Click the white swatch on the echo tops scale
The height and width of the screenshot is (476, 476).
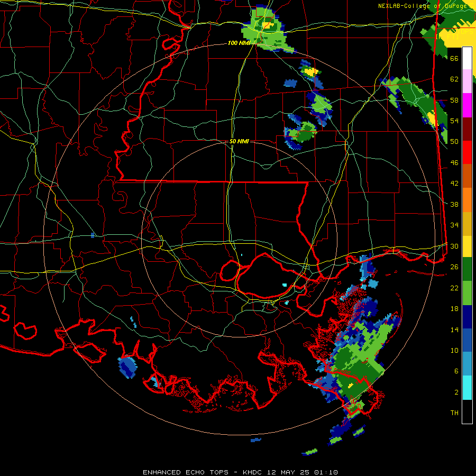pos(467,58)
